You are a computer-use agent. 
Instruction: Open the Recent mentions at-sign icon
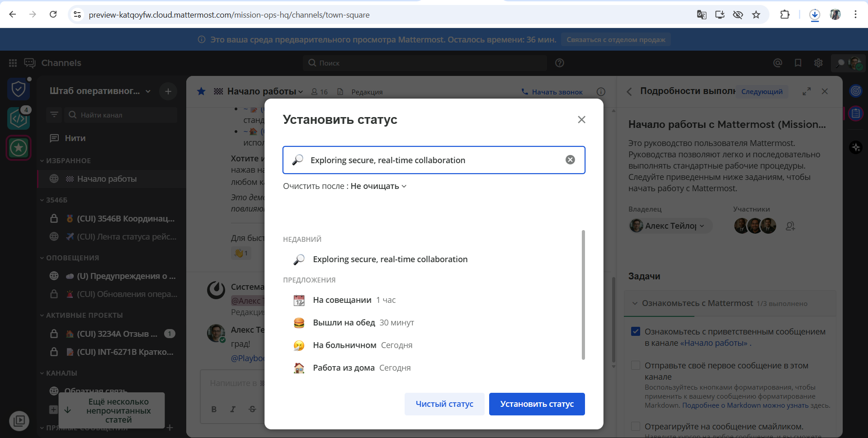click(x=778, y=63)
